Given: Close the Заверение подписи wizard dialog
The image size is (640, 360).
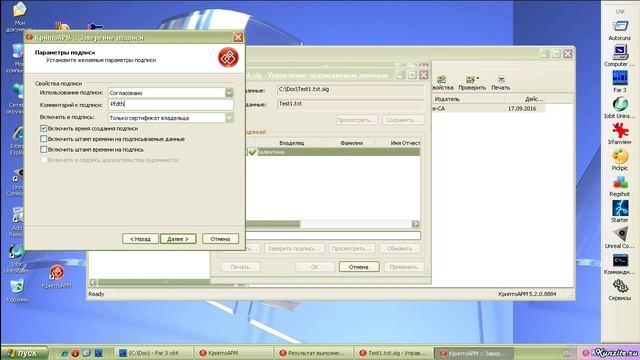Looking at the screenshot, I should tap(238, 38).
